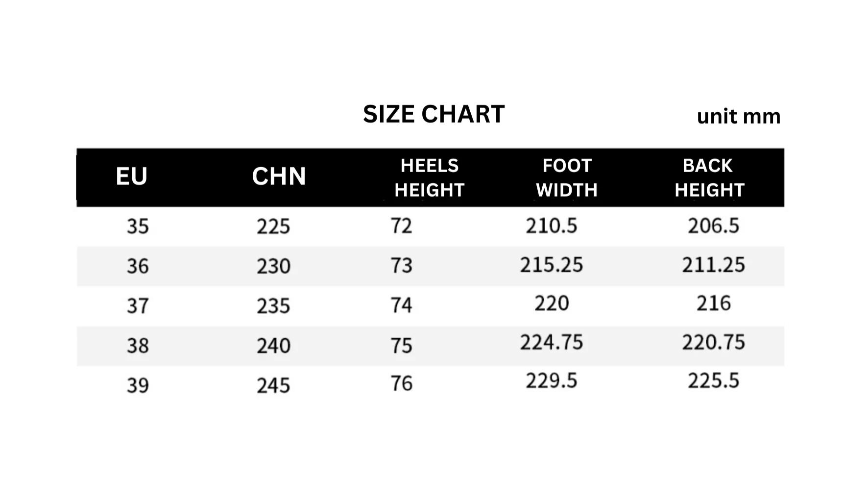Viewport: 868px width, 502px height.
Task: Click back height value 225.5
Action: pyautogui.click(x=713, y=381)
